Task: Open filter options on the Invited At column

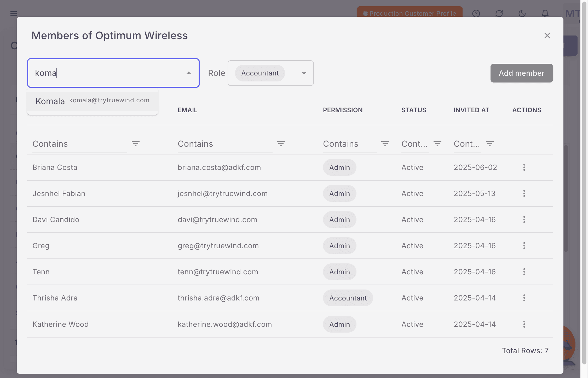Action: click(489, 143)
